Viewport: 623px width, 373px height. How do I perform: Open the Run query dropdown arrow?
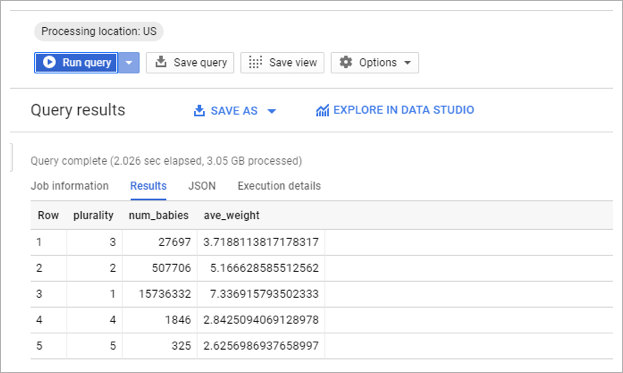pos(129,63)
